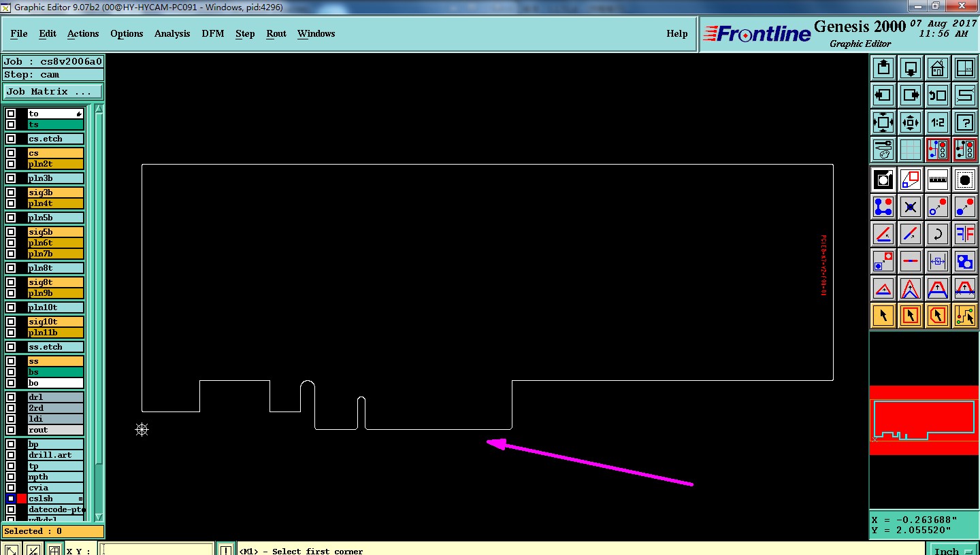
Task: Click the X Y coordinate input field
Action: pyautogui.click(x=157, y=550)
